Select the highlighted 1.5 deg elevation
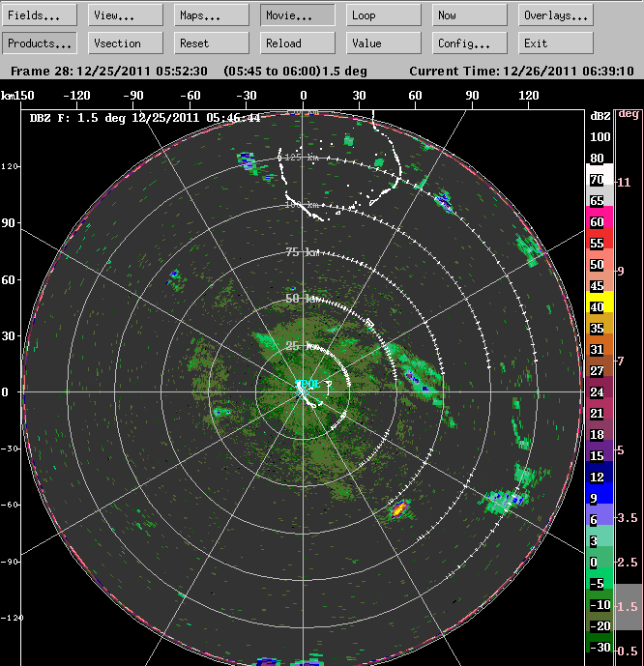Viewport: 644px width, 666px height. [628, 607]
